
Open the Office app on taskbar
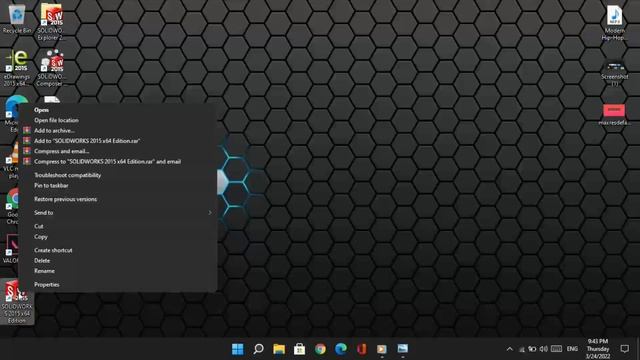click(362, 349)
